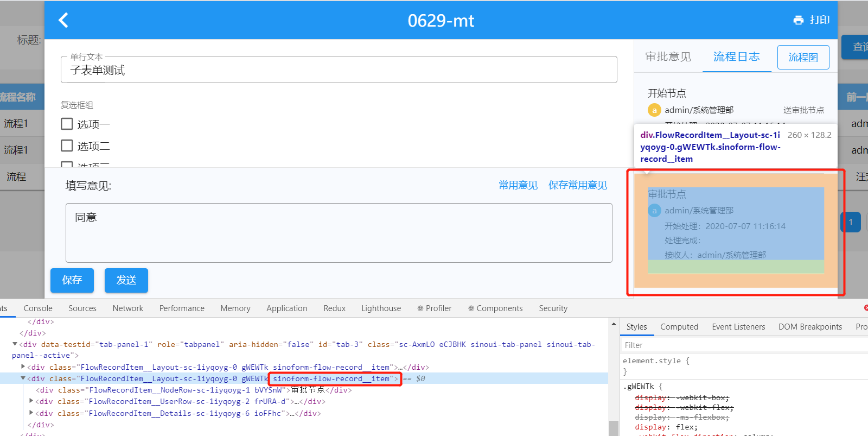The width and height of the screenshot is (868, 436).
Task: Check the 选项二 checkbox
Action: 67,146
